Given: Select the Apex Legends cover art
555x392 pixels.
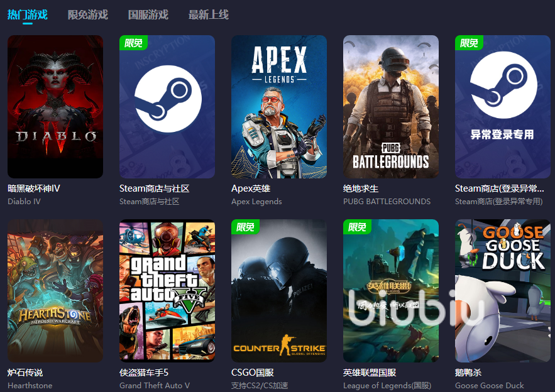Looking at the screenshot, I should [279, 106].
